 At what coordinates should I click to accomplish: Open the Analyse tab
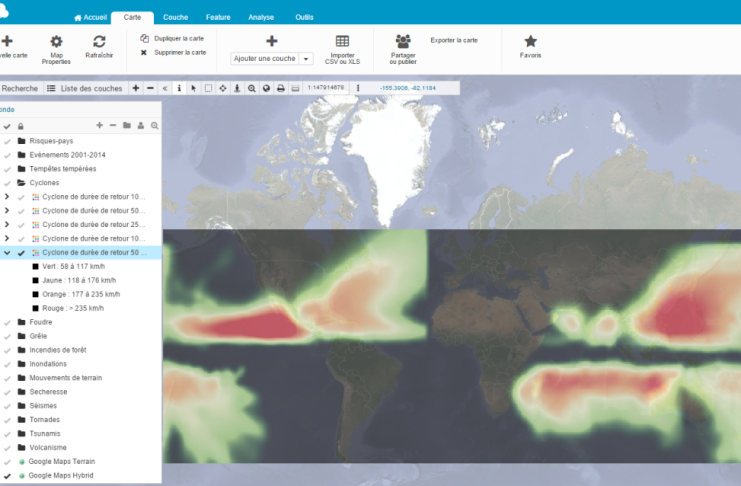(260, 17)
